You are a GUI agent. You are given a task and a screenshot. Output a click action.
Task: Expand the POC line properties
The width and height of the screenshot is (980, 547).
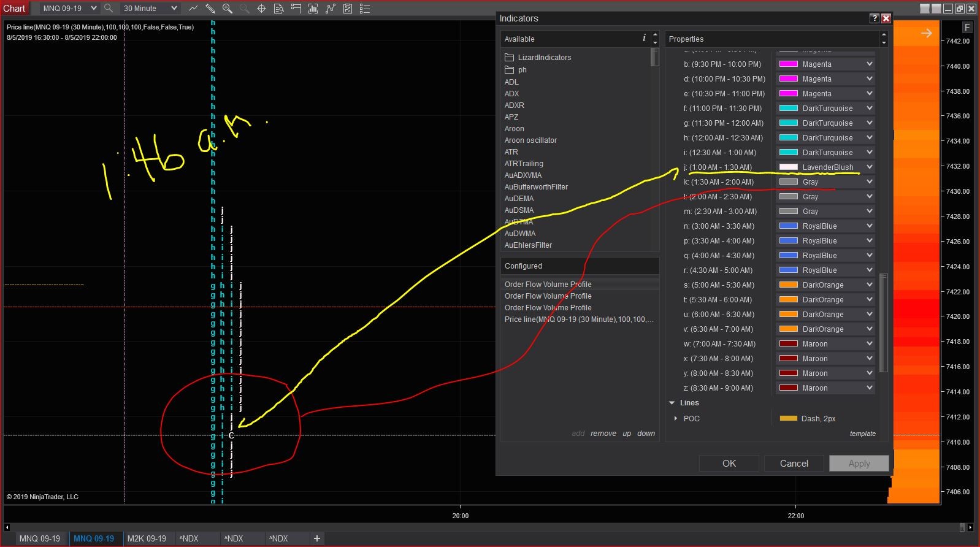point(676,418)
